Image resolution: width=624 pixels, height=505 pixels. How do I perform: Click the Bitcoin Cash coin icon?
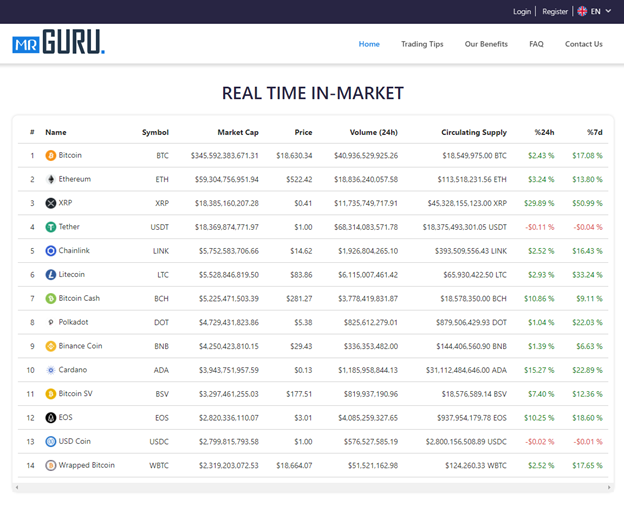point(51,298)
